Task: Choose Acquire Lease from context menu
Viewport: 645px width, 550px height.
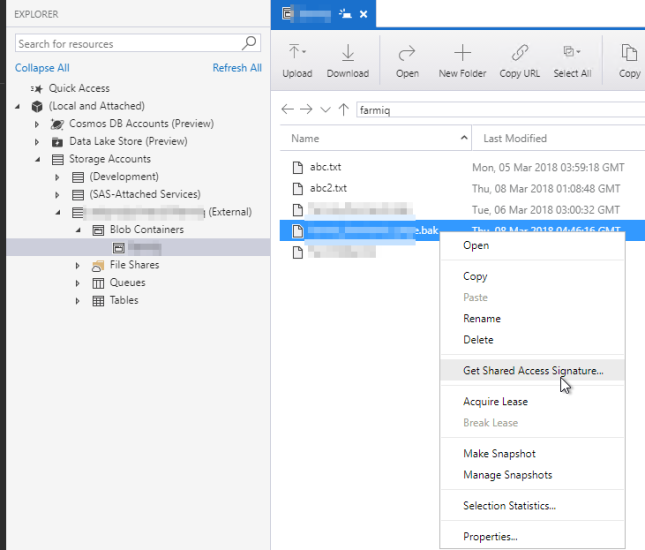Action: [x=495, y=401]
